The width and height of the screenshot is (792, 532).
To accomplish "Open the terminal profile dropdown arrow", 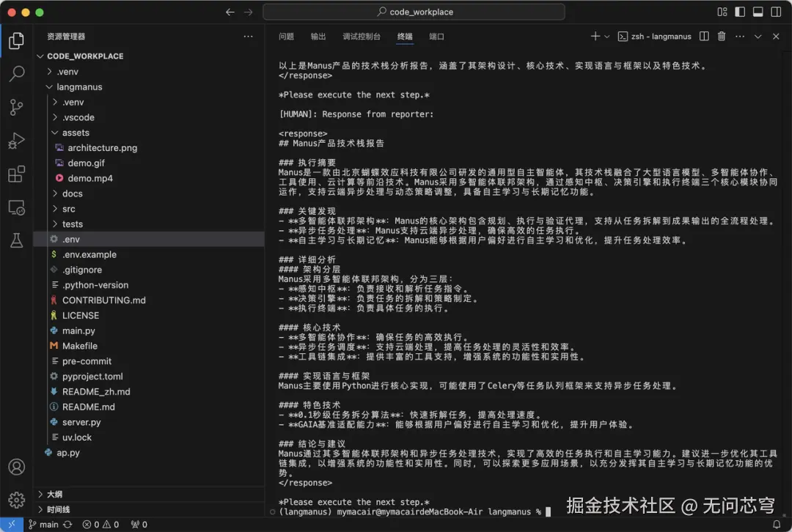I will point(607,36).
